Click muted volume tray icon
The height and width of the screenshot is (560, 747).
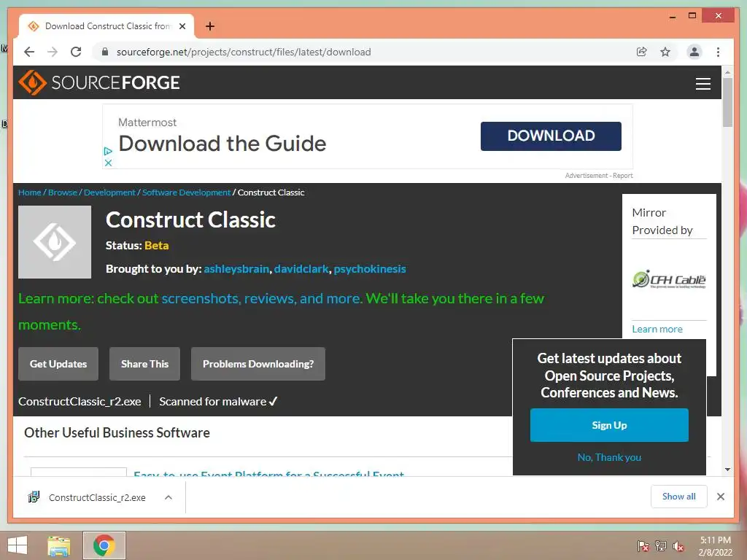[x=678, y=546]
